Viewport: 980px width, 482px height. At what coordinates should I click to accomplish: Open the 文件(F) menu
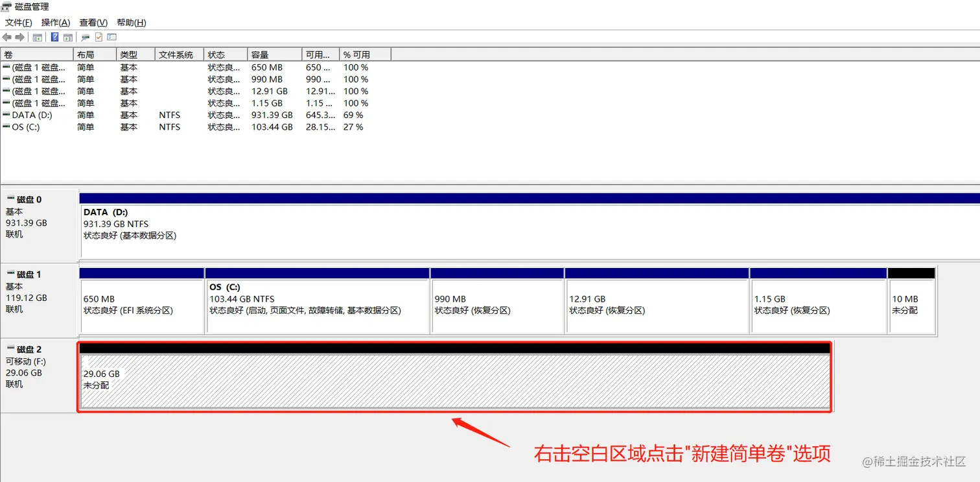coord(19,23)
